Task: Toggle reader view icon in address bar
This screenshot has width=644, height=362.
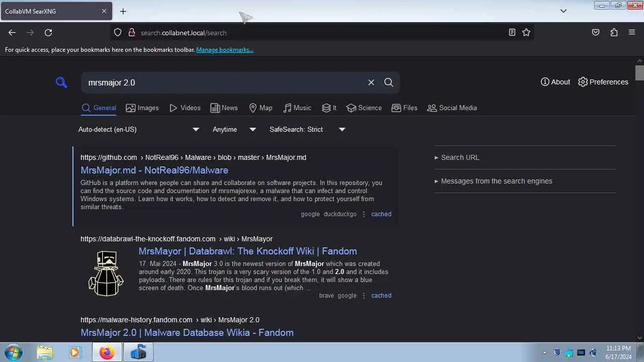Action: tap(512, 33)
